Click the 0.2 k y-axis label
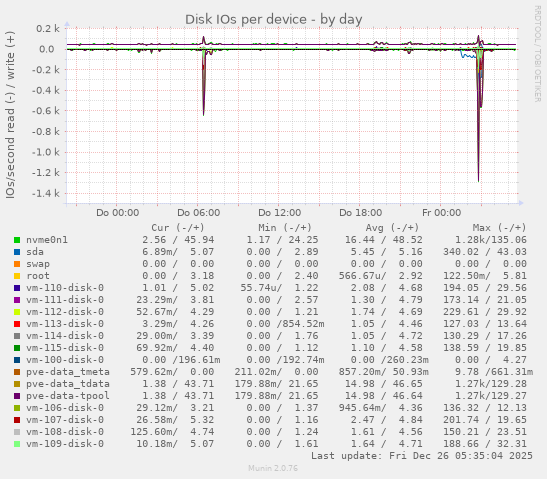Screen dimensions: 547x479 pyautogui.click(x=48, y=29)
